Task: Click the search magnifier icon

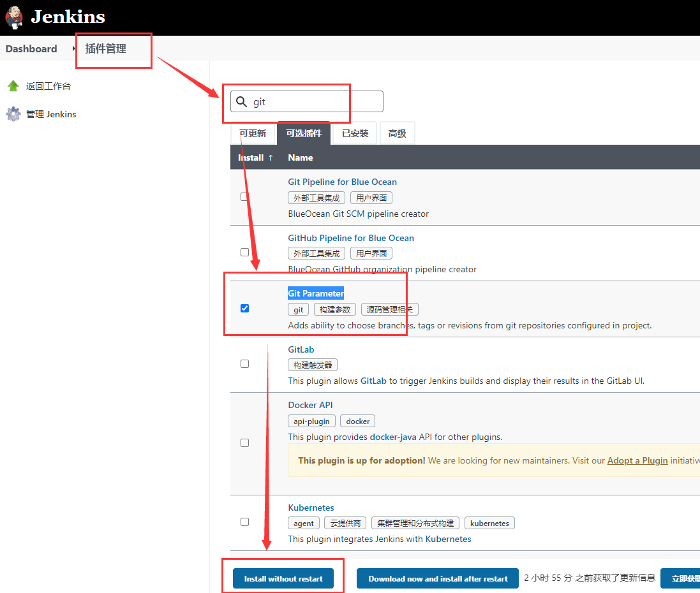Action: [x=241, y=102]
